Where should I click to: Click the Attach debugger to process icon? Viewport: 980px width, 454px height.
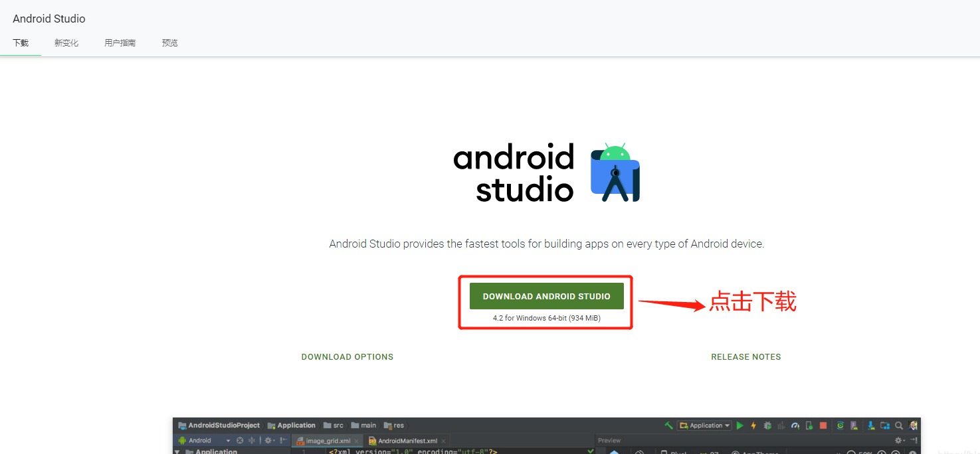click(809, 425)
